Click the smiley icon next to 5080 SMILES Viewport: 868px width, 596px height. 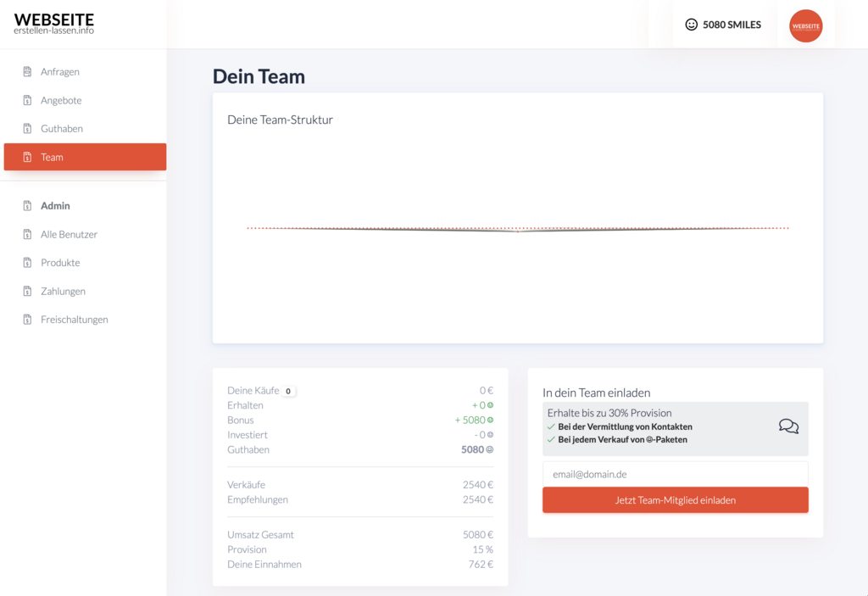tap(691, 25)
